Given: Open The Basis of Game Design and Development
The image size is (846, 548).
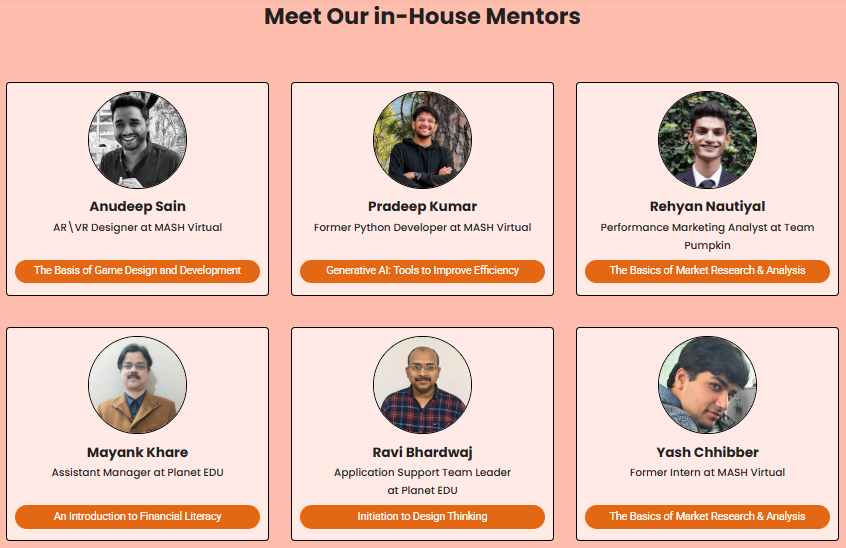Looking at the screenshot, I should [138, 271].
